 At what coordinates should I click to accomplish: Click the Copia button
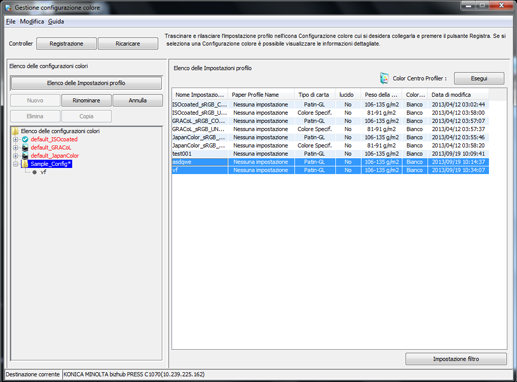[86, 116]
